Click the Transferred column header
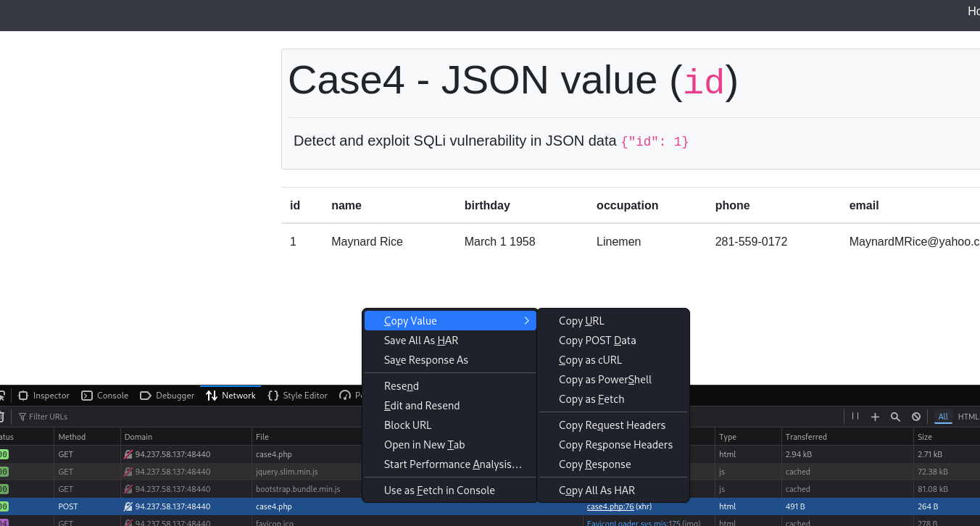This screenshot has width=980, height=526. [x=806, y=437]
